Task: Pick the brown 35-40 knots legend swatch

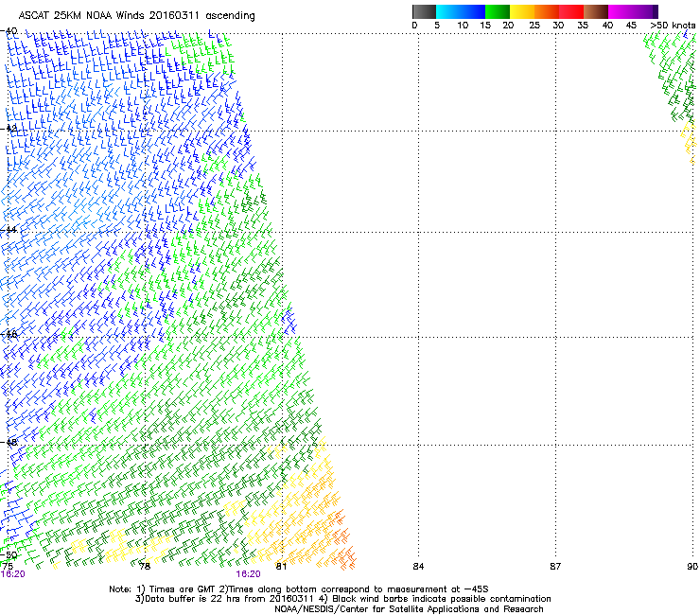Action: (596, 11)
